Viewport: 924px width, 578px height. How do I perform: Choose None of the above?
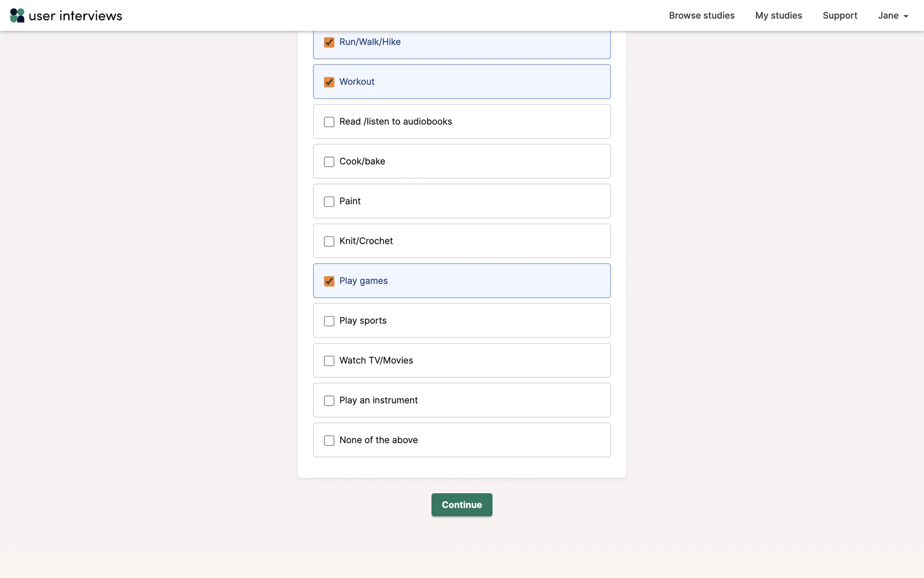[329, 440]
